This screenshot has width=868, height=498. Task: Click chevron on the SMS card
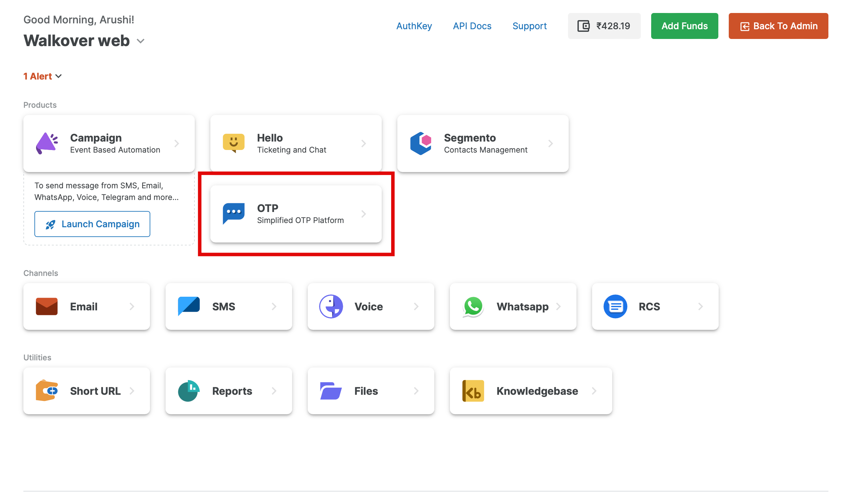(x=274, y=306)
